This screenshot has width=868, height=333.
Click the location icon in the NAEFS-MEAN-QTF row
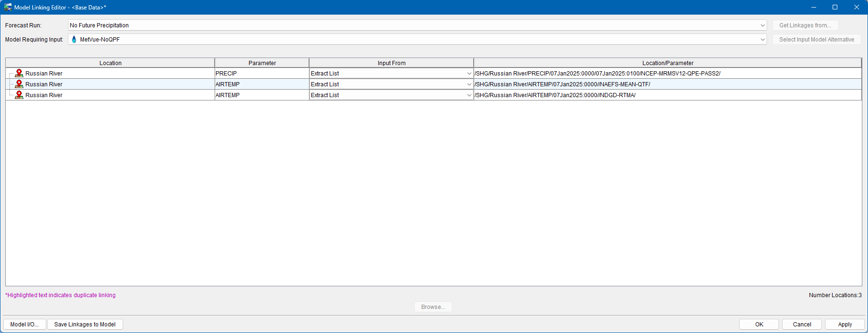(x=19, y=84)
